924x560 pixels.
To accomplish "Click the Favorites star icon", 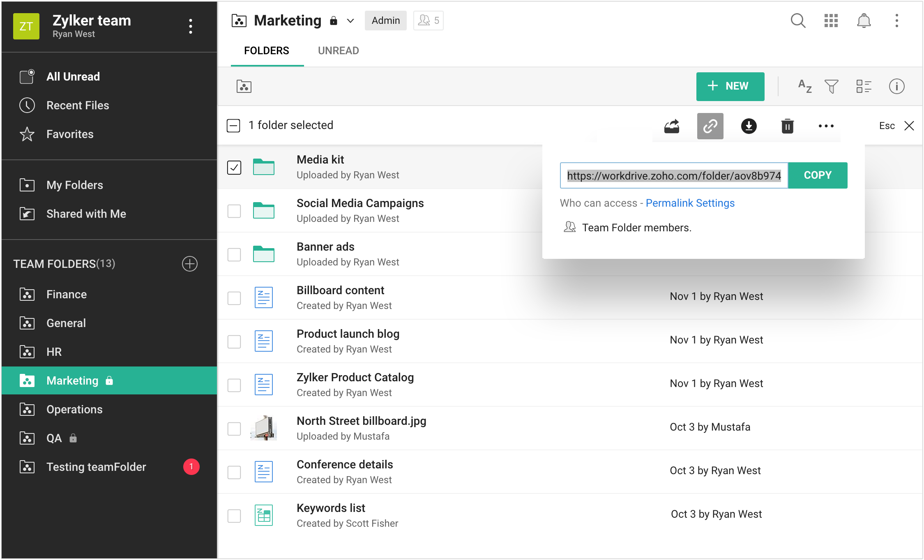I will point(27,134).
